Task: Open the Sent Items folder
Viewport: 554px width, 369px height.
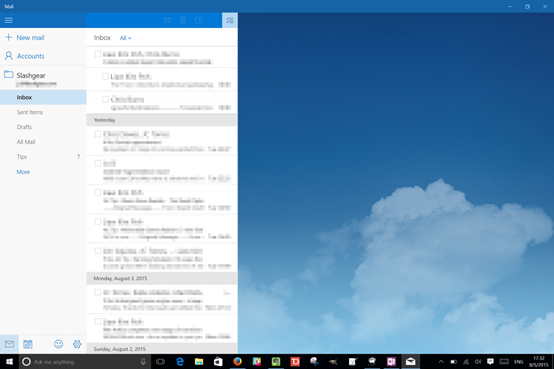Action: click(x=43, y=112)
